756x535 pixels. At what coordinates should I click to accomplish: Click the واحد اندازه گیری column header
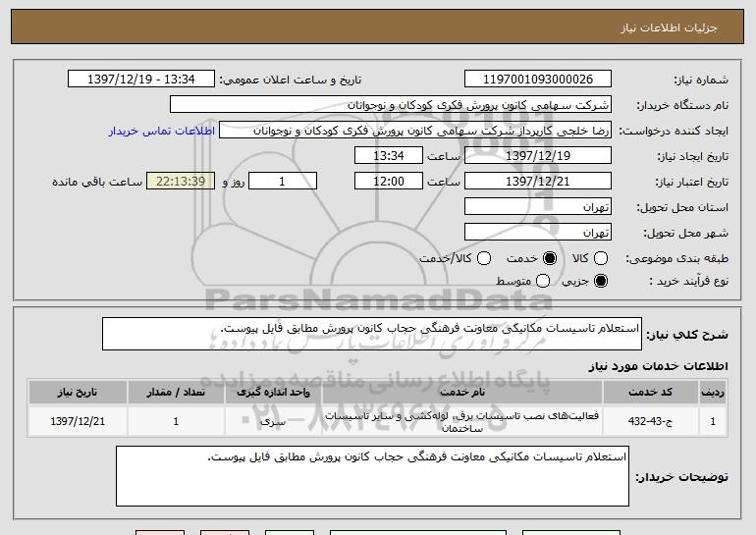pos(273,393)
